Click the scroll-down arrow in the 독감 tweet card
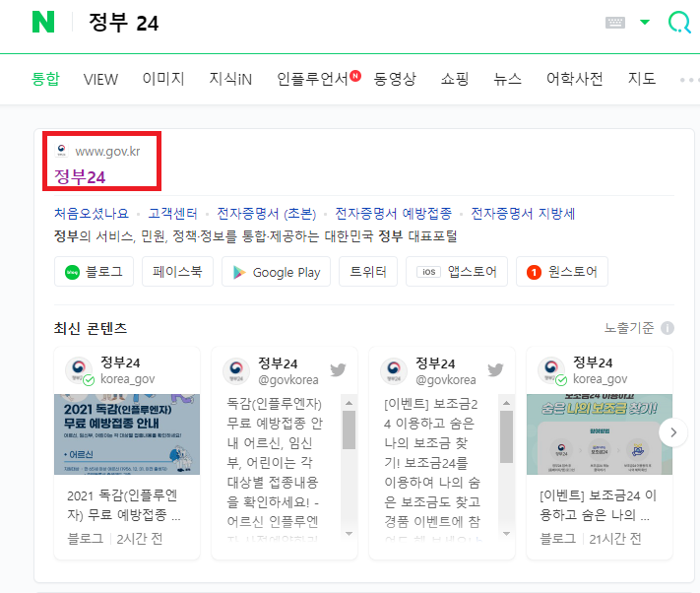This screenshot has height=593, width=700. coord(350,534)
